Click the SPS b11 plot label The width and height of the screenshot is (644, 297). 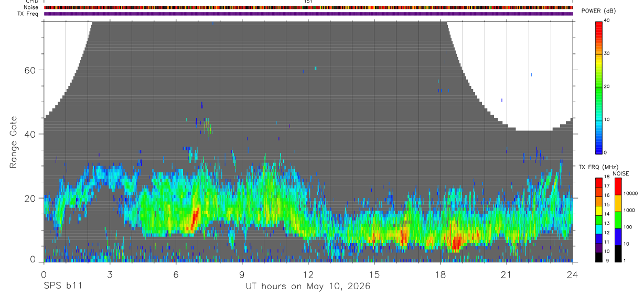62,286
